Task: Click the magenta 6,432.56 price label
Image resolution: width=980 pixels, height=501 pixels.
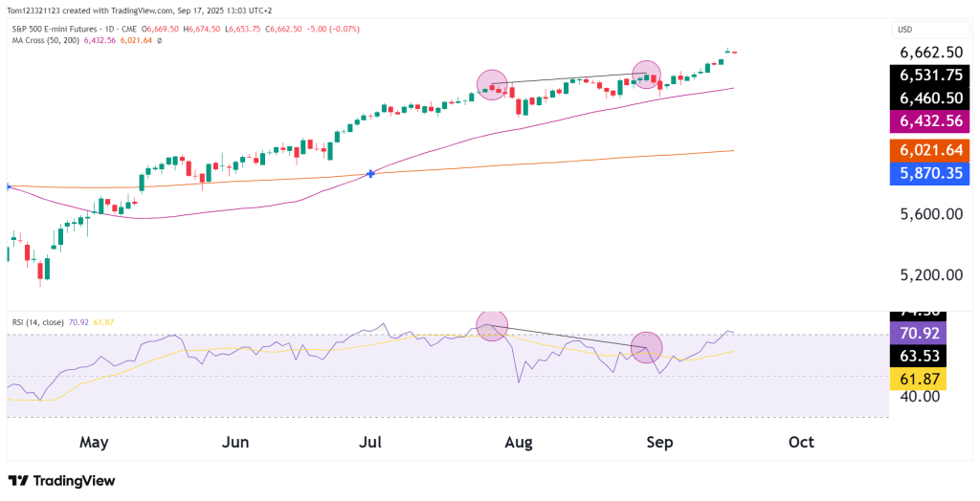Action: pyautogui.click(x=932, y=121)
